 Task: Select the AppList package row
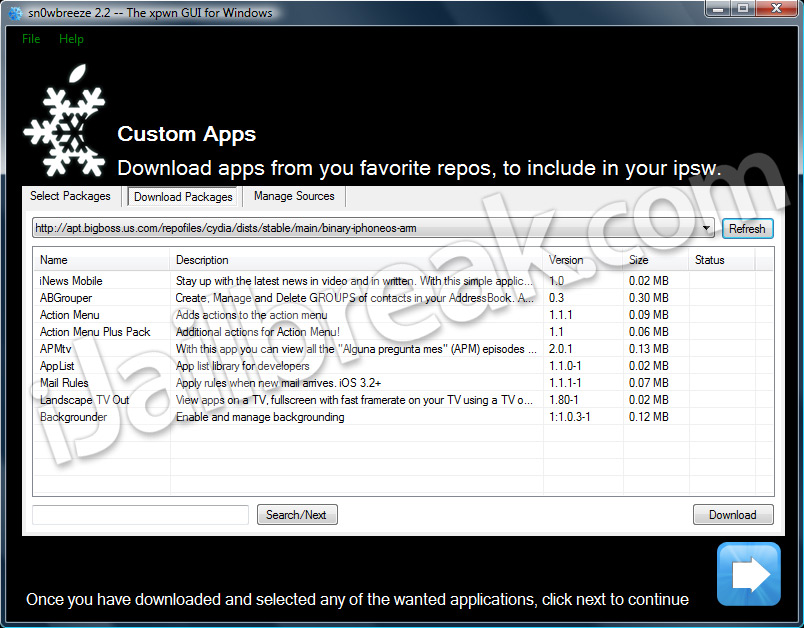403,366
